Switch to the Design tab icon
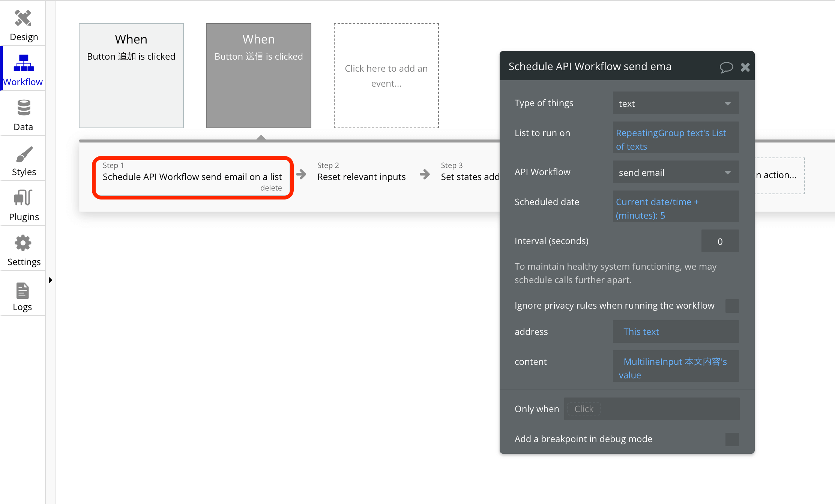 tap(23, 23)
